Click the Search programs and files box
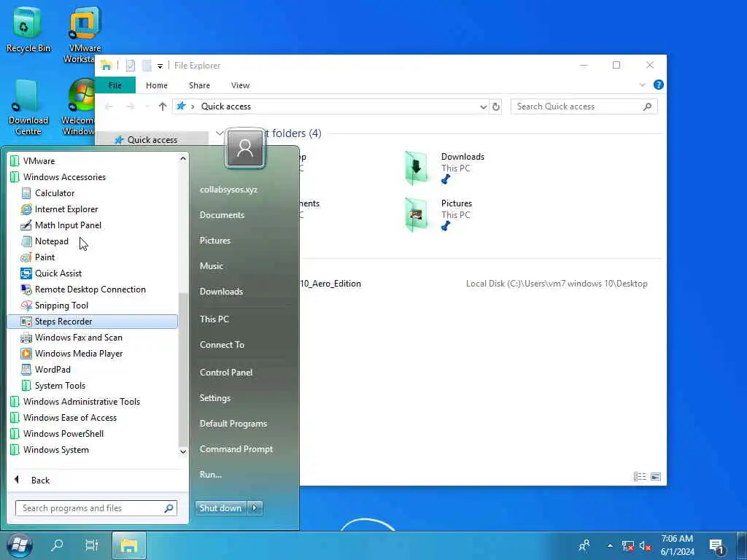The width and height of the screenshot is (747, 560). pyautogui.click(x=96, y=508)
